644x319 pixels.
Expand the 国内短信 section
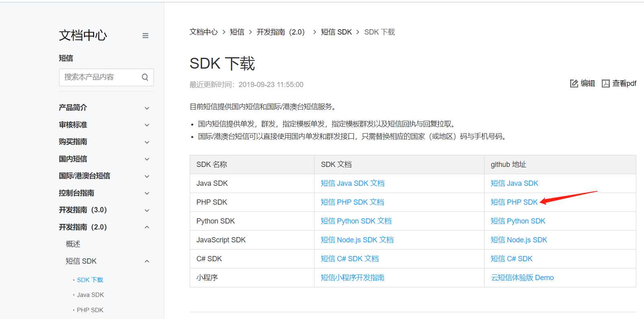[147, 159]
